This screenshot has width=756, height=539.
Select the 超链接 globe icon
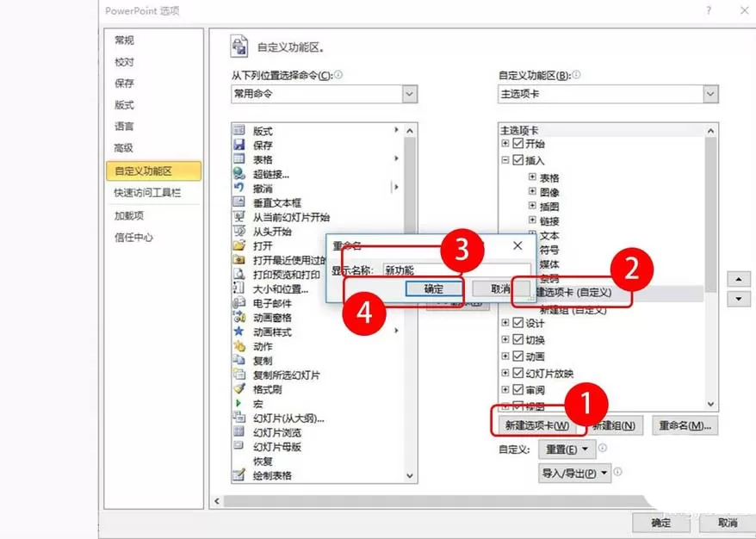239,173
